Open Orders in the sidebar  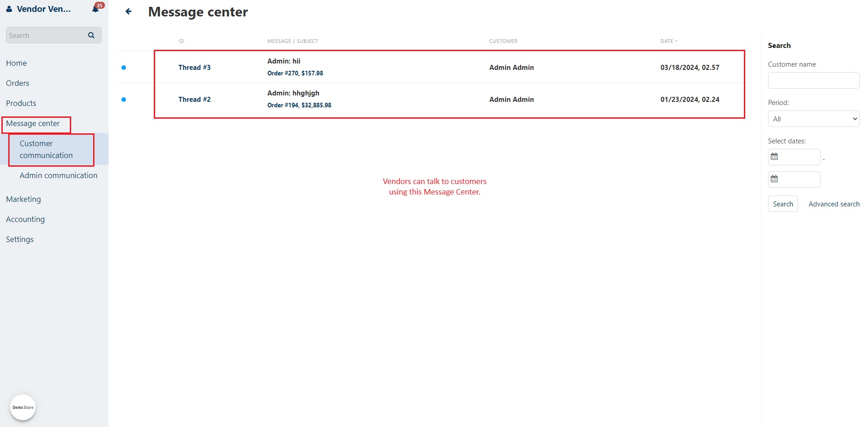coord(17,83)
